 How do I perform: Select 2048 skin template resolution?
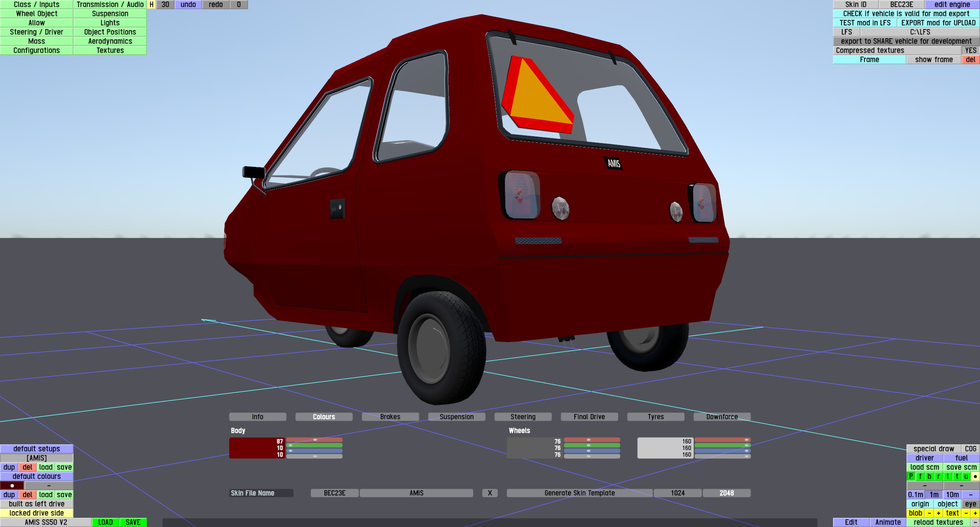point(726,493)
